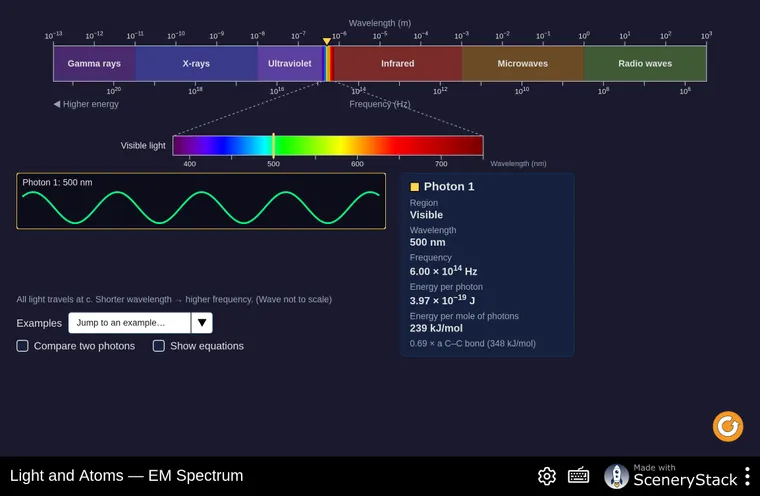Screen dimensions: 760x496
Task: Click the 'Frequency (Hz)' axis title
Action: [380, 104]
